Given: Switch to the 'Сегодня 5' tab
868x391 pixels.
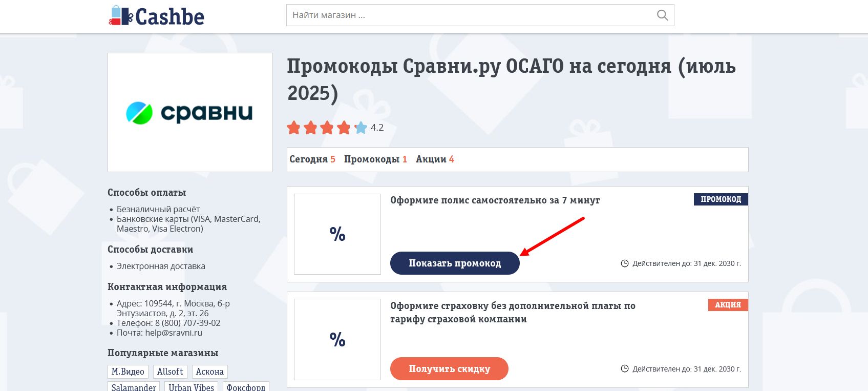Looking at the screenshot, I should (312, 159).
